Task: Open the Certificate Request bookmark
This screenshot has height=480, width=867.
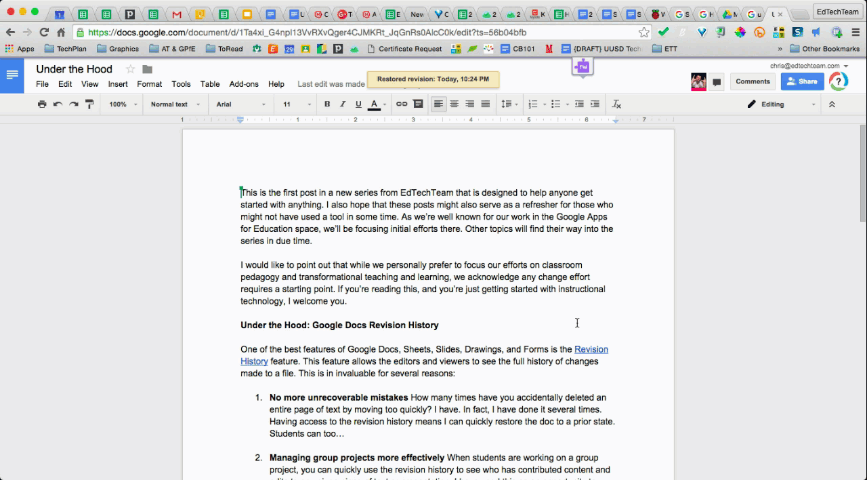Action: 404,49
